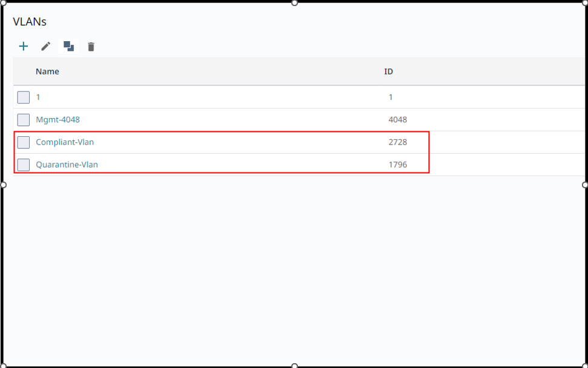Open the Mgmt-4048 VLAN link
Image resolution: width=588 pixels, height=368 pixels.
click(x=58, y=120)
